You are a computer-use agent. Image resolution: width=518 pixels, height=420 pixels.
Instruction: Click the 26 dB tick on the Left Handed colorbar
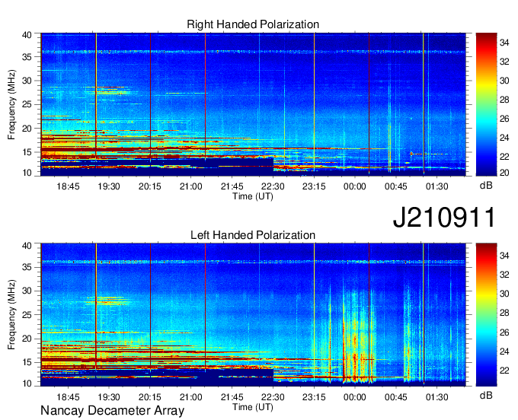tap(504, 332)
